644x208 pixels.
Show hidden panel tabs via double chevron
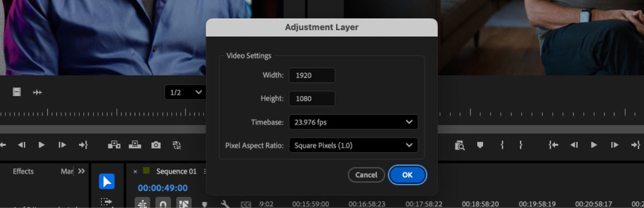[82, 172]
